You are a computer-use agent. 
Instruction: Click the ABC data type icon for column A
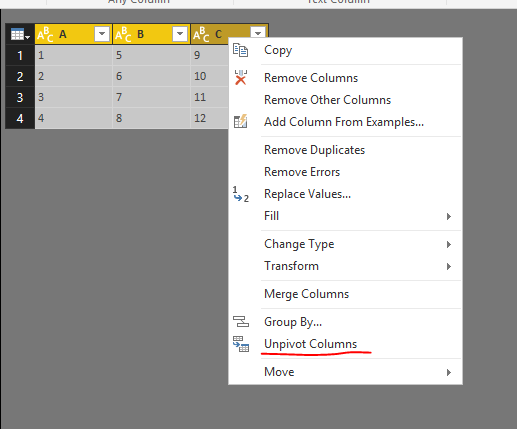pos(45,34)
